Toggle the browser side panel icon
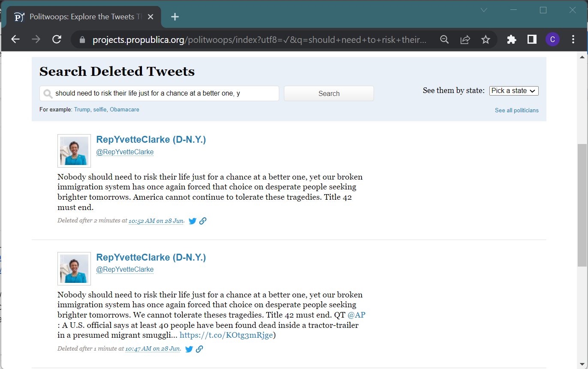Screen dimensions: 588x369 coord(532,39)
